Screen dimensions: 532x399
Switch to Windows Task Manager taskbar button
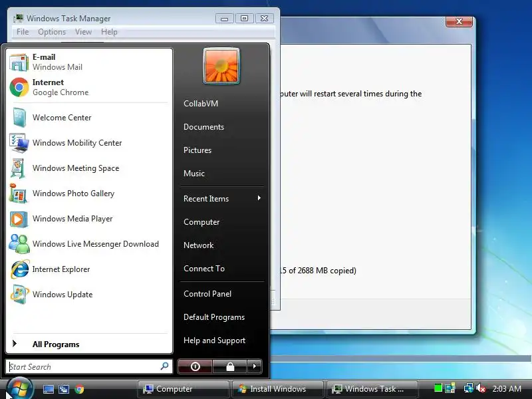(372, 389)
